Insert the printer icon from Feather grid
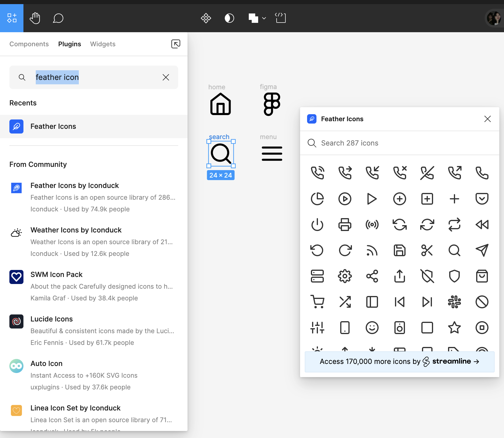Screen dimensions: 504x438 (x=345, y=225)
